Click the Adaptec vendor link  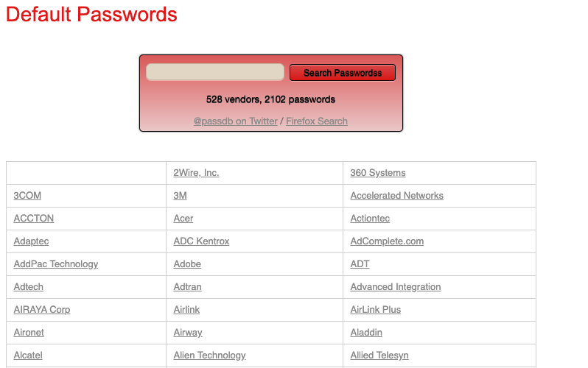(x=31, y=241)
